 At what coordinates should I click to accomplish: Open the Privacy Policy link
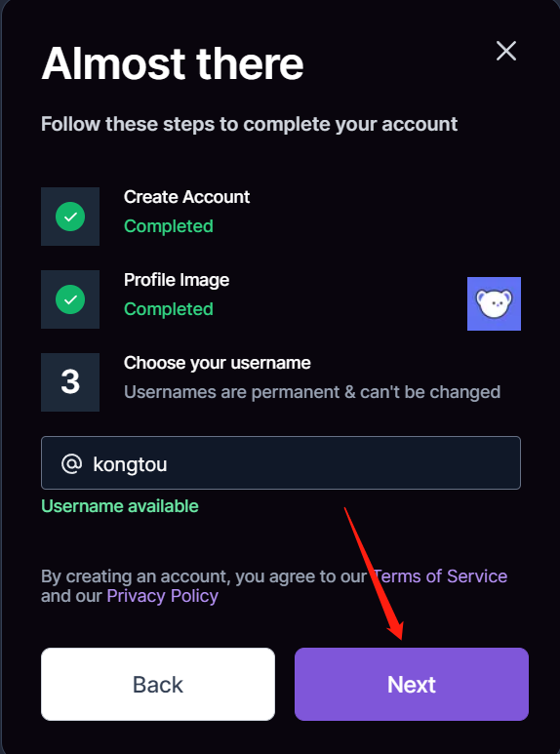(163, 596)
